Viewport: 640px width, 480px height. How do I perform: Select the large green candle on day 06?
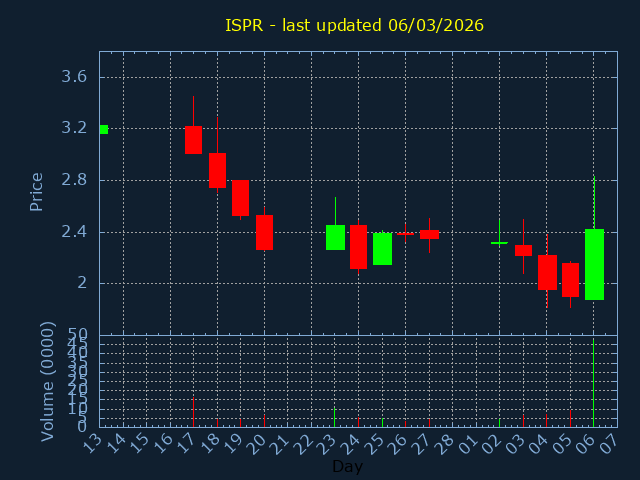(594, 264)
